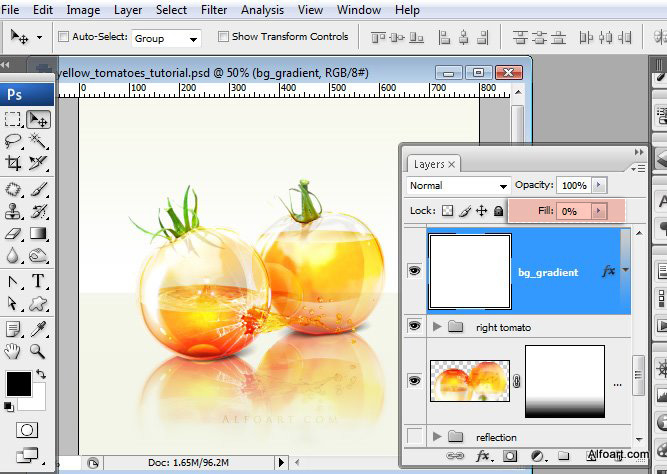
Task: Click the foreground black color swatch
Action: click(19, 384)
